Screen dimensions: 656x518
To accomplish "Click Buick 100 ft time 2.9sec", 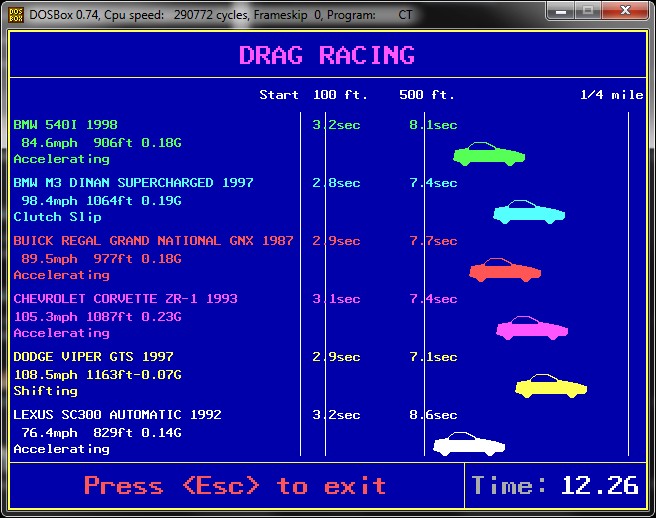I will click(336, 241).
